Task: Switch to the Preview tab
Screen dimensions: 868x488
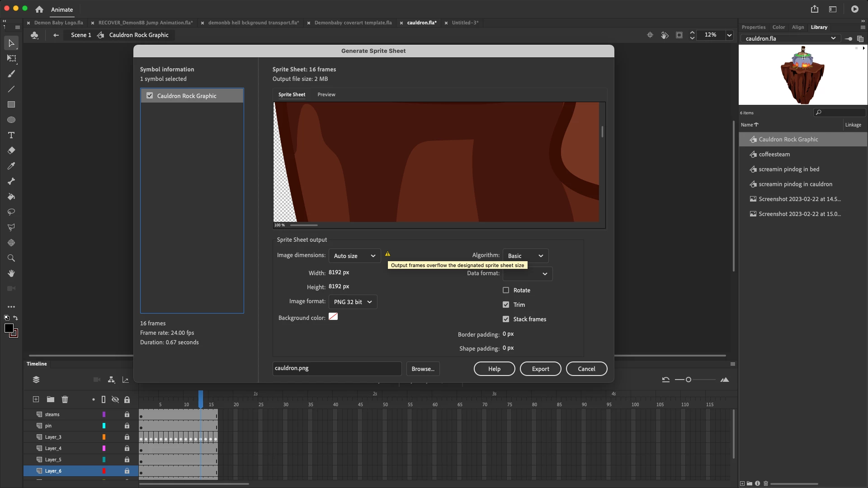Action: [x=326, y=94]
